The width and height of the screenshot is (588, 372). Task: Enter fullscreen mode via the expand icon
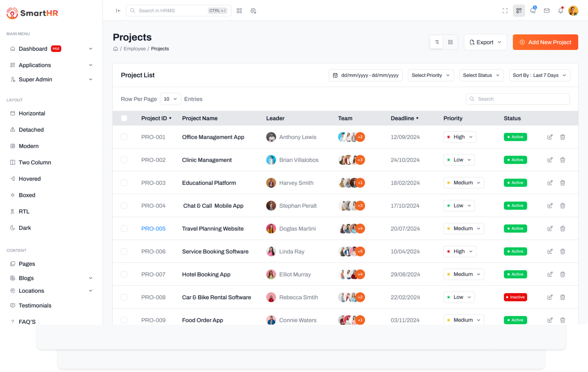click(x=505, y=11)
